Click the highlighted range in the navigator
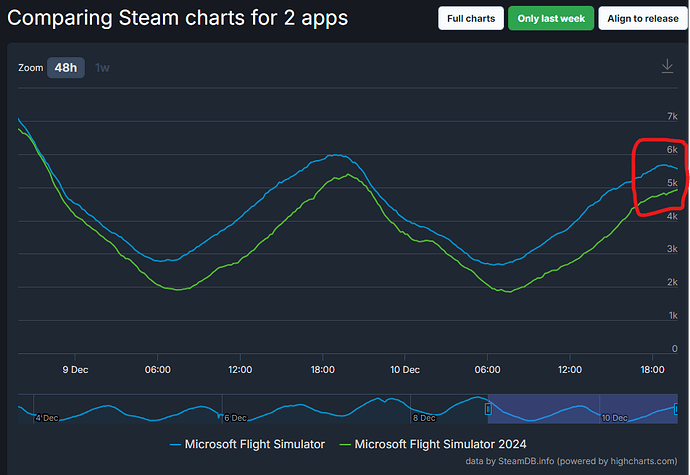The width and height of the screenshot is (690, 475). [x=582, y=407]
